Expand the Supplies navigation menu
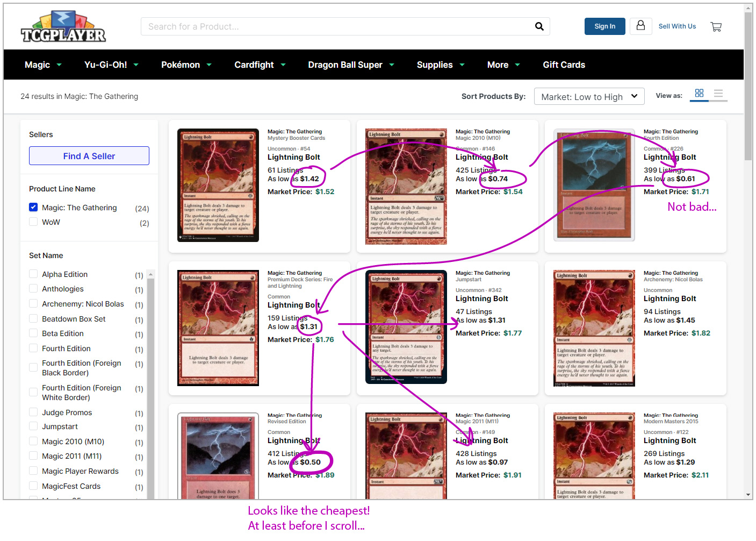 tap(441, 65)
